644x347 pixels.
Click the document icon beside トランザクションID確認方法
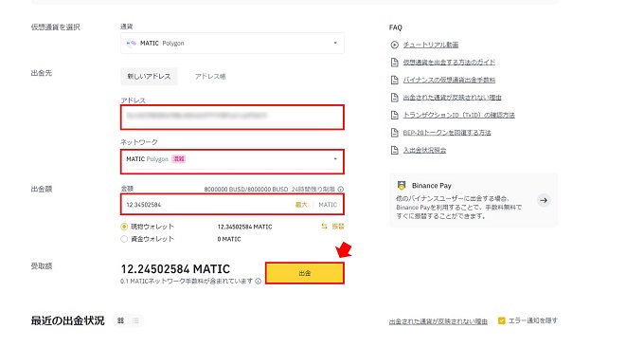pyautogui.click(x=394, y=115)
